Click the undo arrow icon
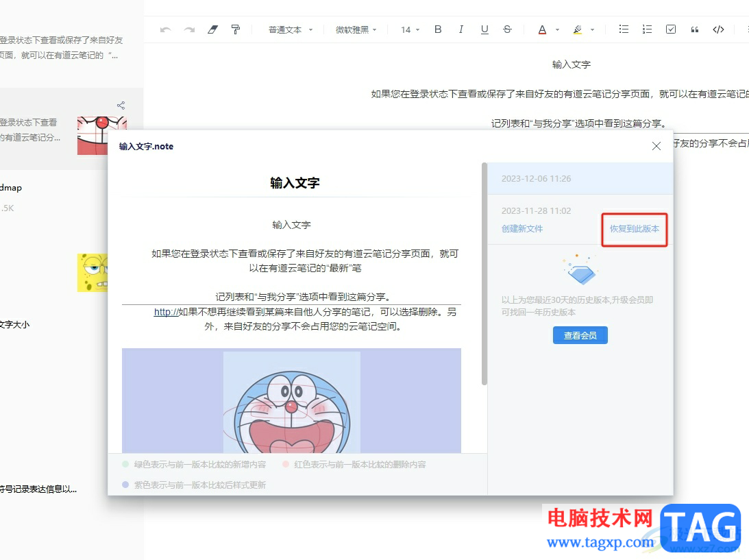The width and height of the screenshot is (749, 560). tap(165, 29)
